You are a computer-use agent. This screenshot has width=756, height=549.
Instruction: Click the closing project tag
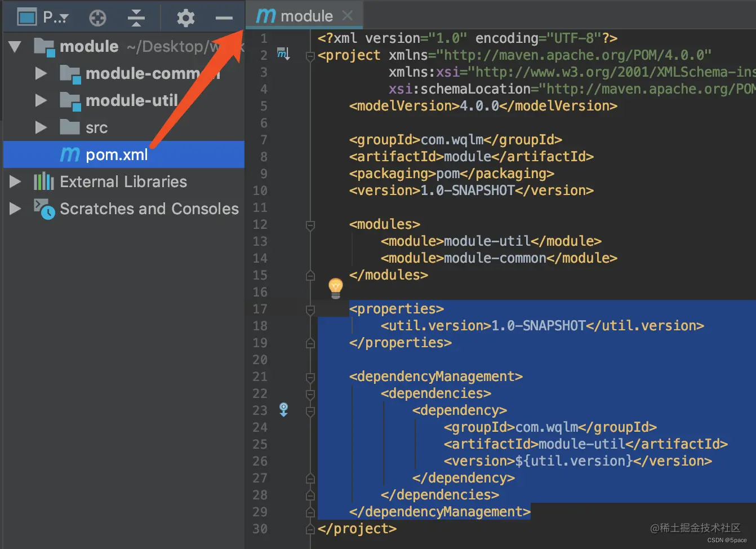pyautogui.click(x=357, y=529)
